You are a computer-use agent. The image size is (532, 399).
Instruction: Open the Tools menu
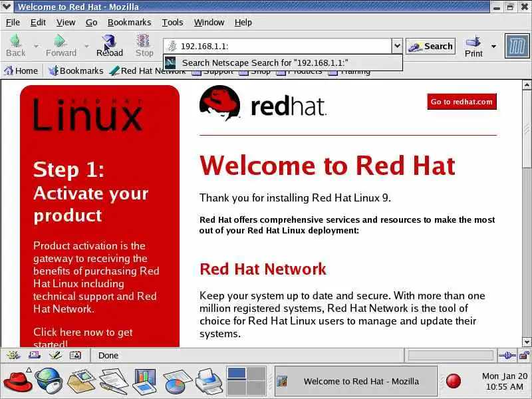[x=172, y=23]
